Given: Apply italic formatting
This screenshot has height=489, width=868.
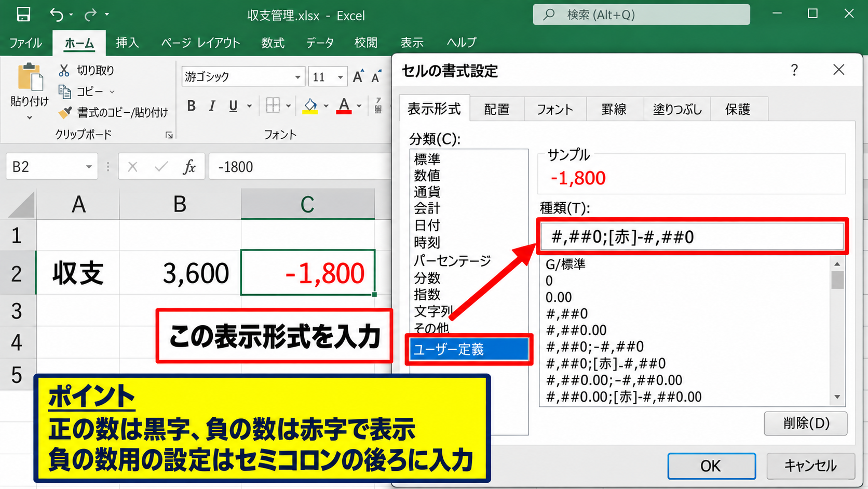Looking at the screenshot, I should (x=212, y=106).
